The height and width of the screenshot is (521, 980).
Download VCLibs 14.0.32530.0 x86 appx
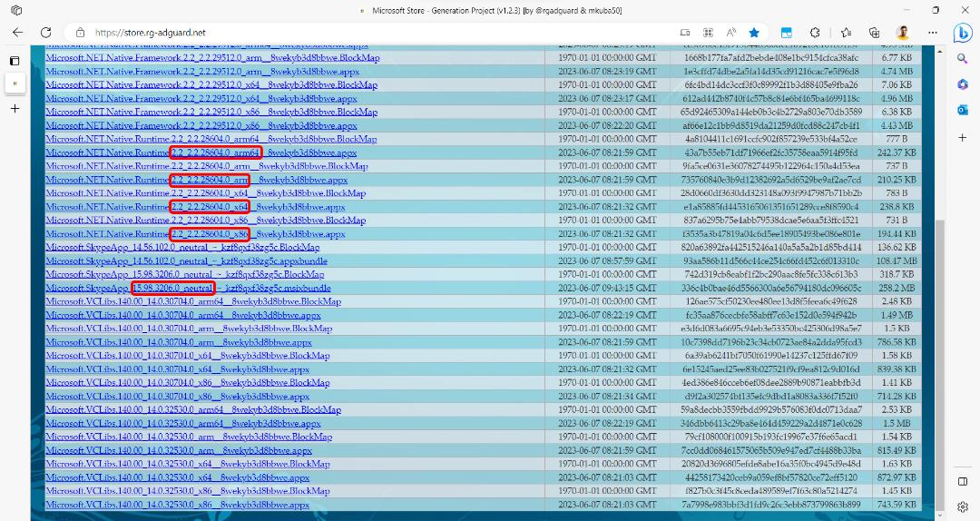coord(178,504)
